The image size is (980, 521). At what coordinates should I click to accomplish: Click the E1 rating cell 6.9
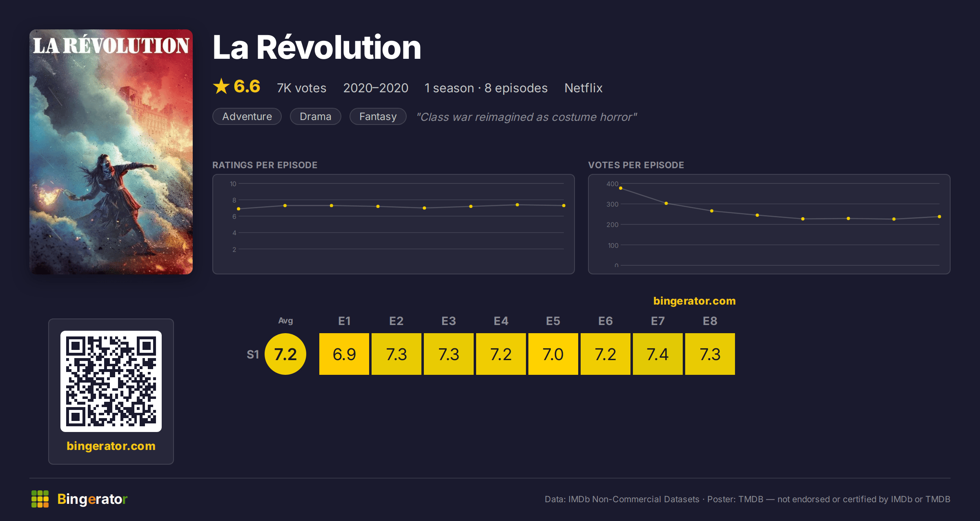click(x=344, y=354)
